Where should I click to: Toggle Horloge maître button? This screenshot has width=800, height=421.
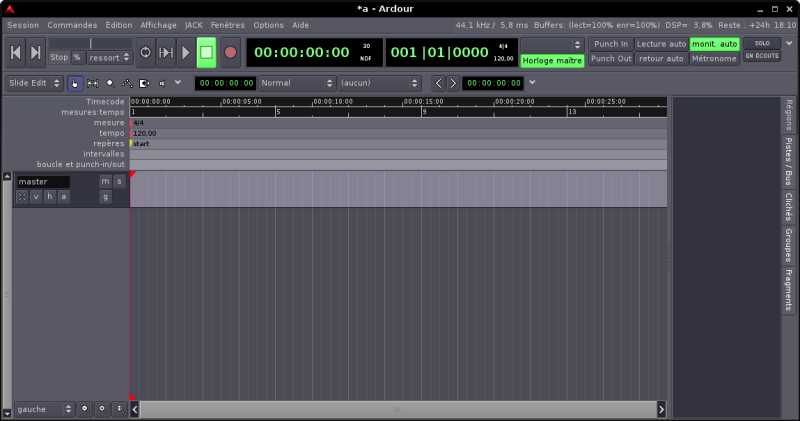pyautogui.click(x=552, y=61)
